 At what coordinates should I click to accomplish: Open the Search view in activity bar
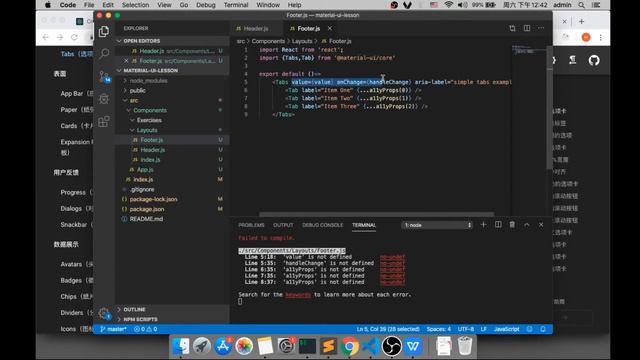coord(104,53)
